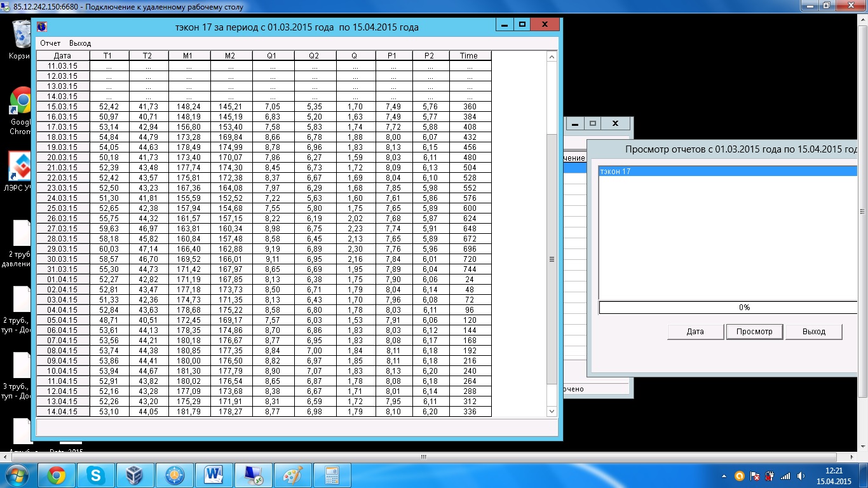The height and width of the screenshot is (488, 868).
Task: Click T1 value 59,63
Action: [x=109, y=229]
